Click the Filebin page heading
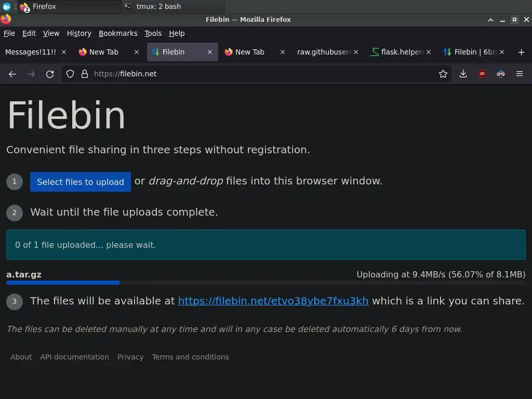This screenshot has width=532, height=399. pyautogui.click(x=66, y=115)
